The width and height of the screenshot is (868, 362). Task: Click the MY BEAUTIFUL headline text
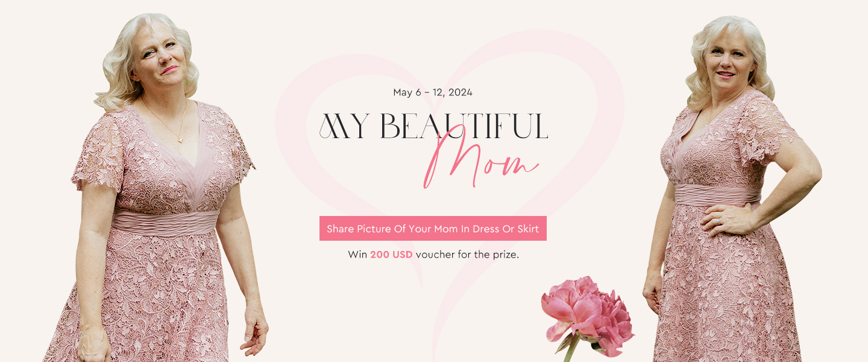[x=433, y=125]
